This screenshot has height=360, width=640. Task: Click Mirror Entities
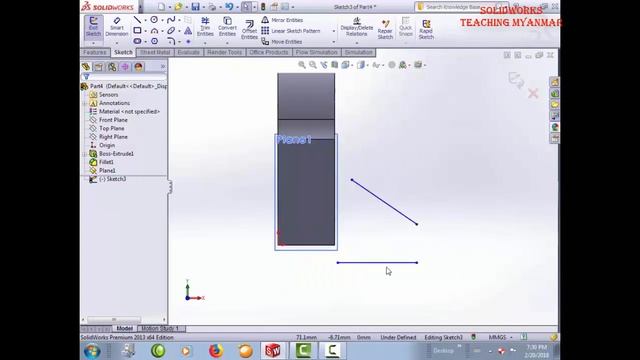point(282,20)
